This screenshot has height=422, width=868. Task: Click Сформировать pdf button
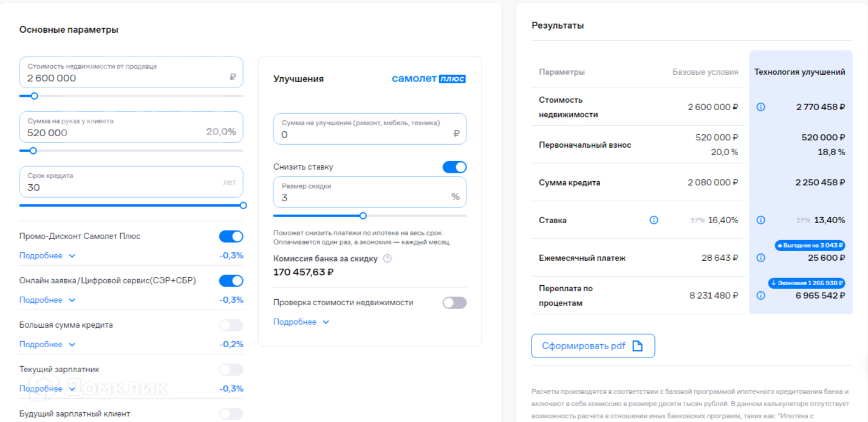point(593,346)
